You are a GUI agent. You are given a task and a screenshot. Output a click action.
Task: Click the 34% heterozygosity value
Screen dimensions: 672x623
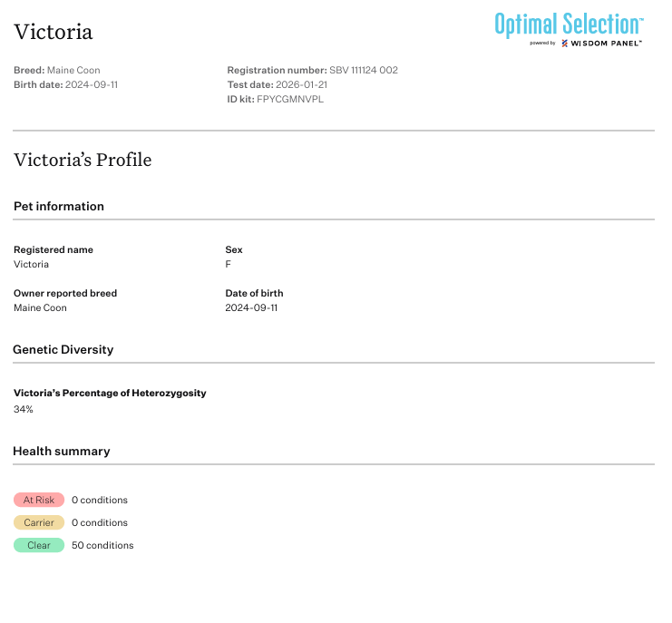(24, 410)
